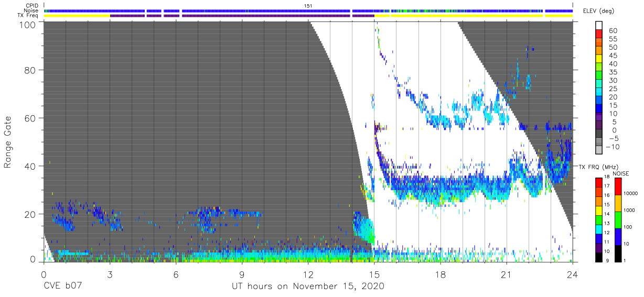Click the cyan segment of TX FRQ colorbar

click(x=598, y=229)
